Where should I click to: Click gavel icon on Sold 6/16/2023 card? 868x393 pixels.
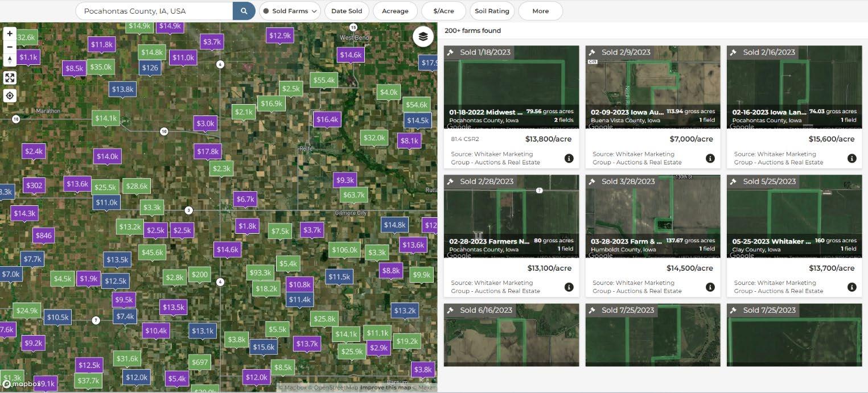click(450, 310)
